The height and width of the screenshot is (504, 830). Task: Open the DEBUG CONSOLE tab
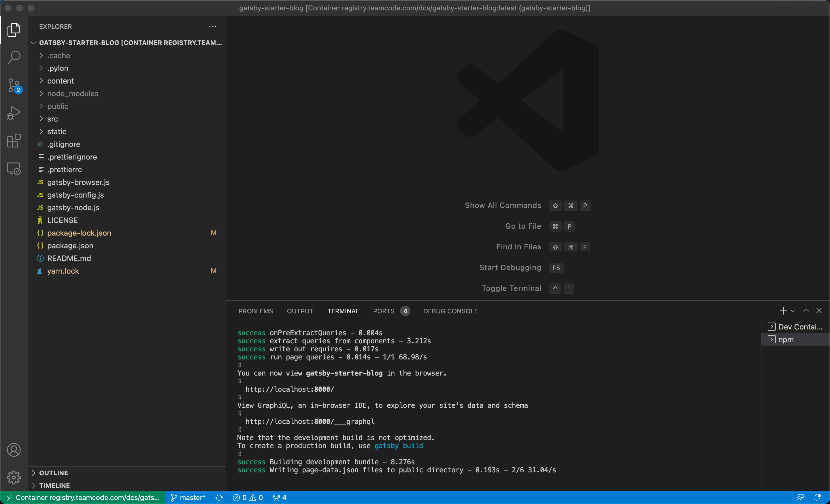click(450, 311)
